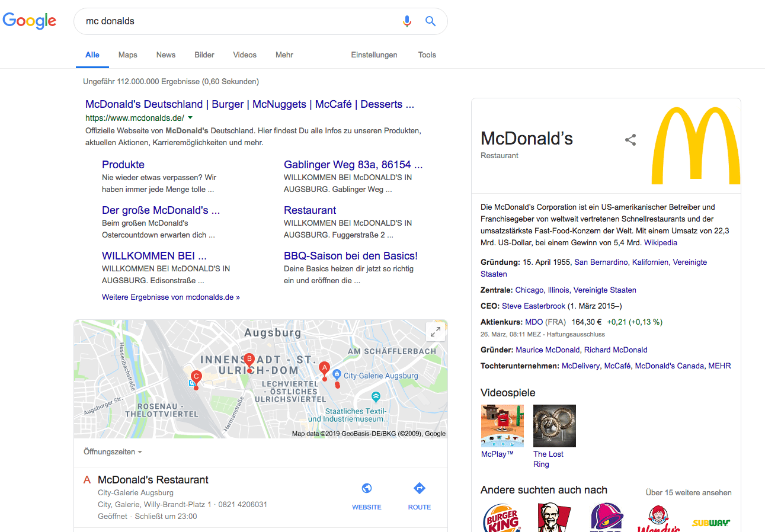Open Maurice McDonald founder link
This screenshot has width=765, height=532.
point(548,350)
